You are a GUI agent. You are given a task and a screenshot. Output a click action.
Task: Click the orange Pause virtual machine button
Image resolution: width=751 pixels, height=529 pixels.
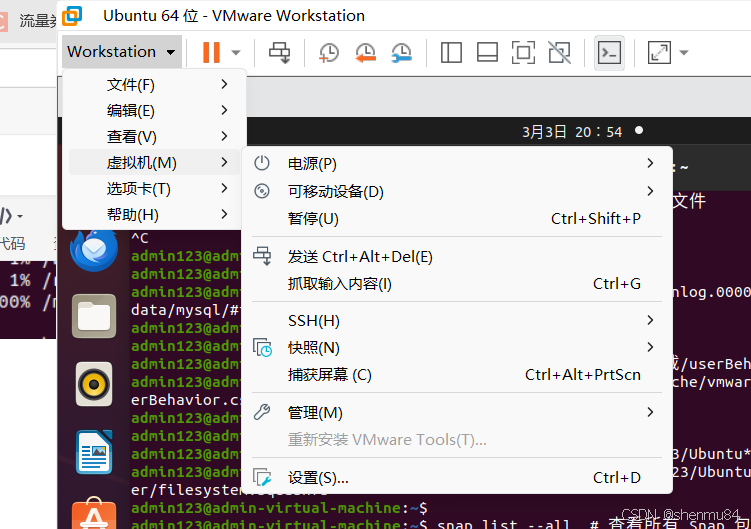(211, 52)
